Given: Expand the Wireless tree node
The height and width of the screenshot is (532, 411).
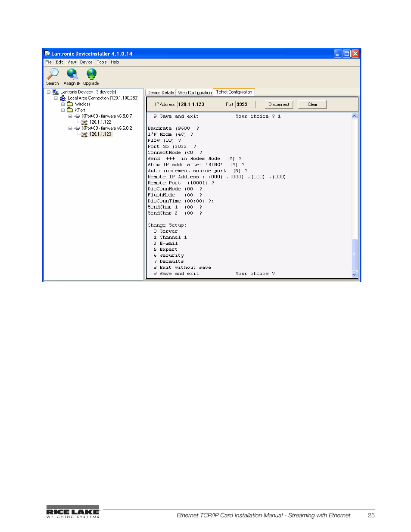Looking at the screenshot, I should (63, 104).
